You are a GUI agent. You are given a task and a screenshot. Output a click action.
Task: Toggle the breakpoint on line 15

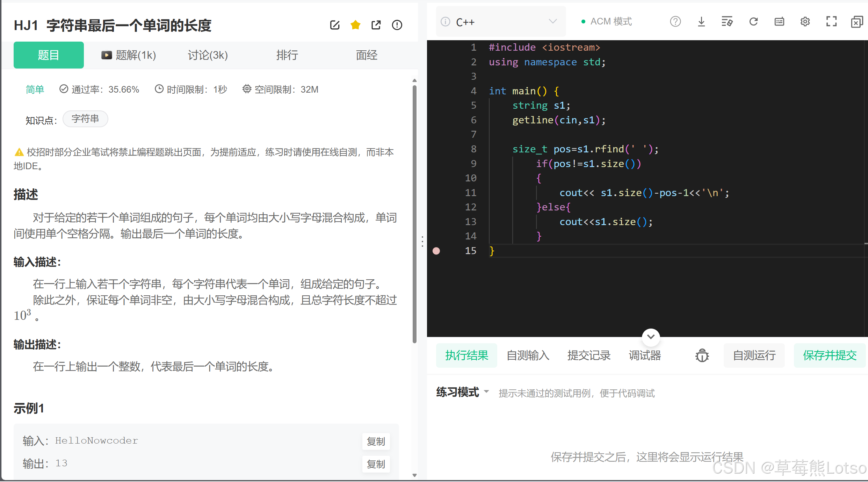pyautogui.click(x=436, y=251)
